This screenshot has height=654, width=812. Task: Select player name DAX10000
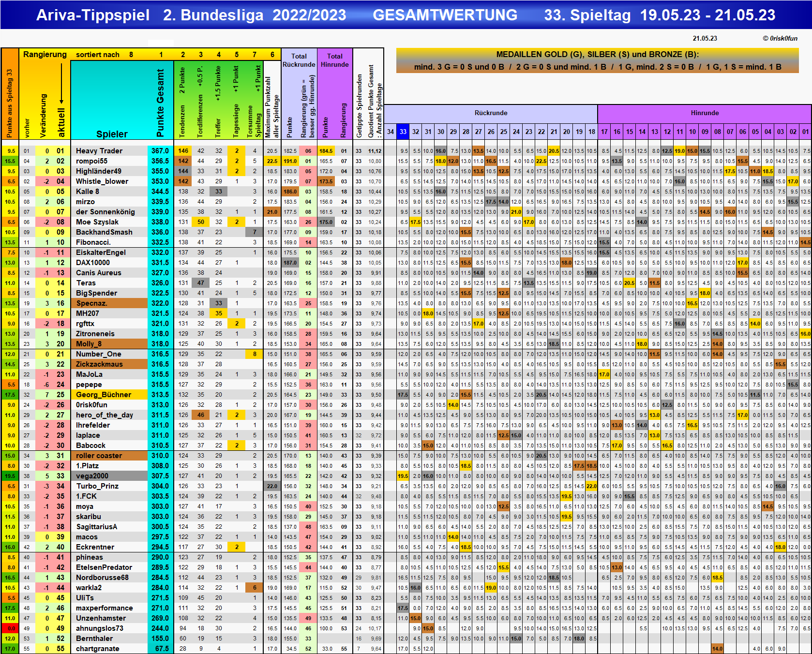coord(93,263)
